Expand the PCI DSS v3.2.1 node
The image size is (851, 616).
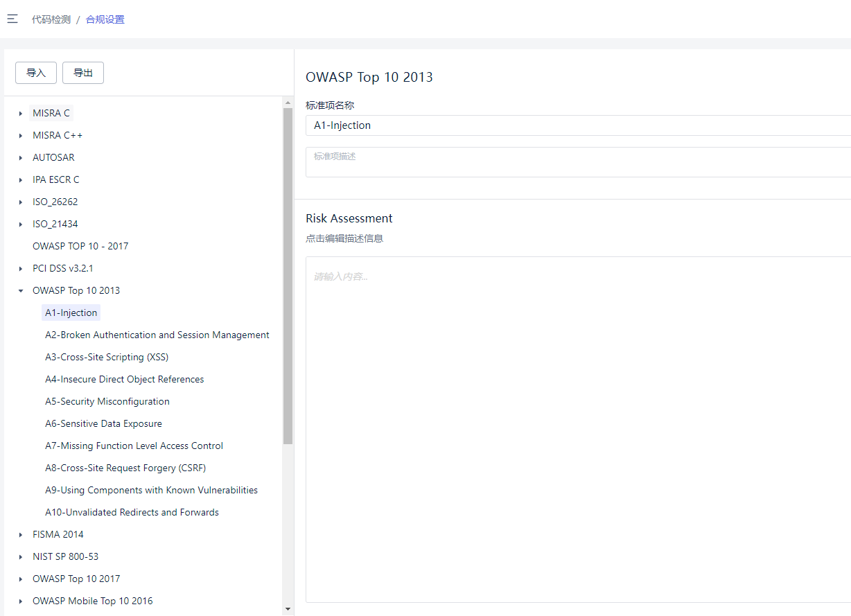tap(21, 269)
